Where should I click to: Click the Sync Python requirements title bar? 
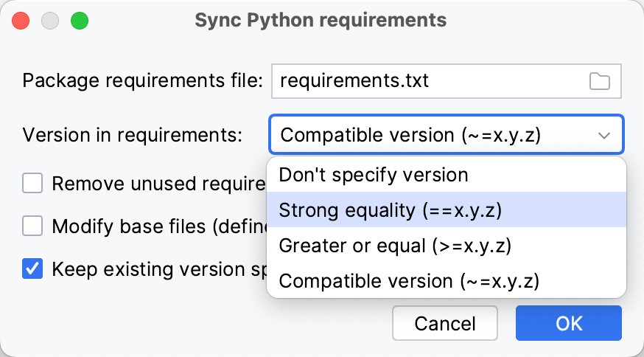[321, 20]
